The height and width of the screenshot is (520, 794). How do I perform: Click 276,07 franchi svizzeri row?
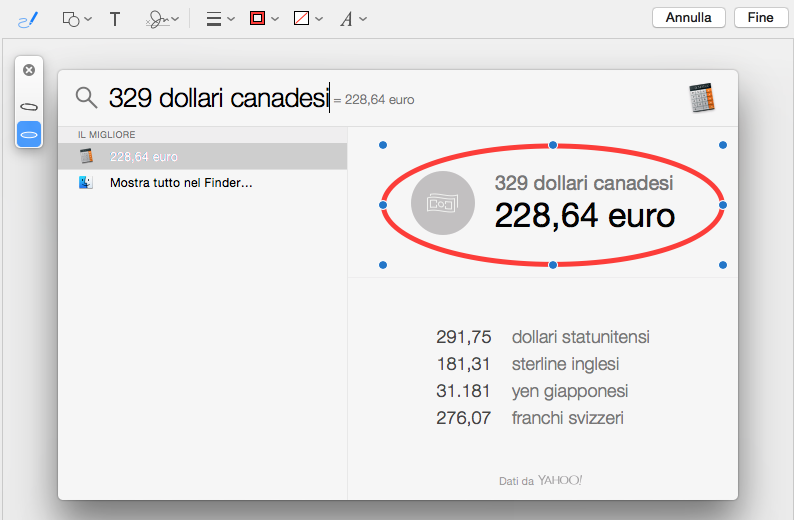tap(530, 418)
